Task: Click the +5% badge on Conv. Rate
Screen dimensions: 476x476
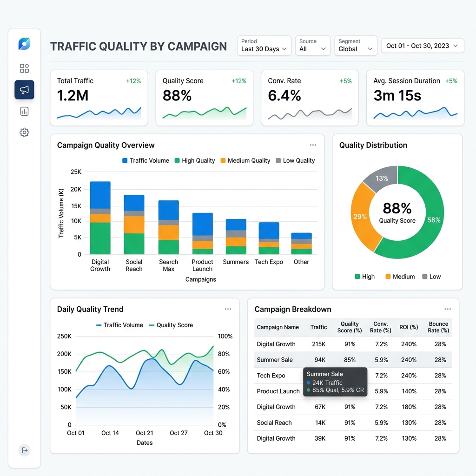Action: point(346,81)
